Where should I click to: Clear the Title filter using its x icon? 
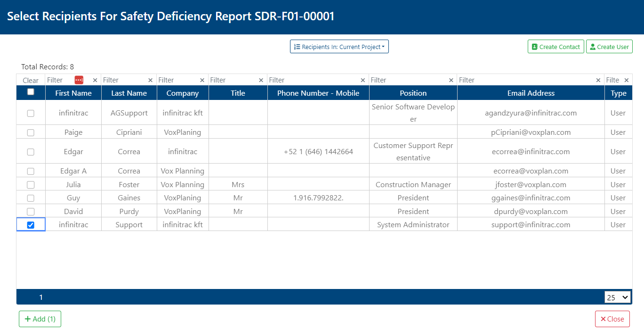[261, 80]
